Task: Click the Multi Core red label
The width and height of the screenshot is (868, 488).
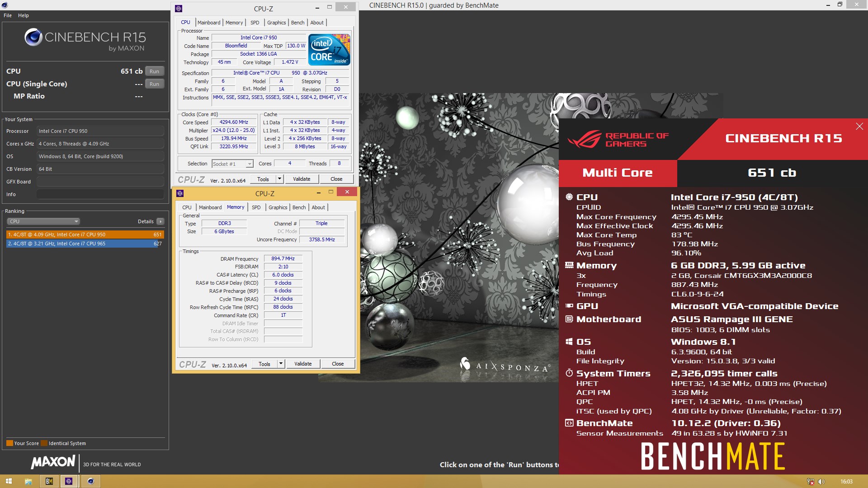Action: click(x=618, y=173)
